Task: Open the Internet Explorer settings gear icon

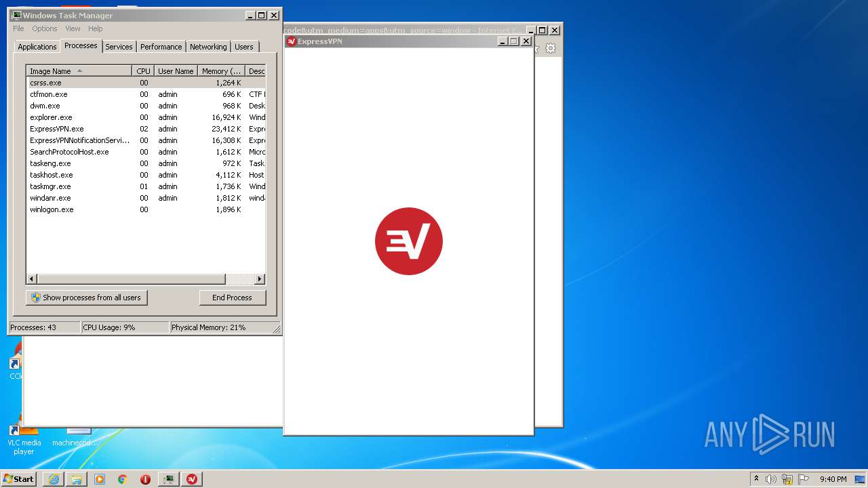Action: (551, 48)
